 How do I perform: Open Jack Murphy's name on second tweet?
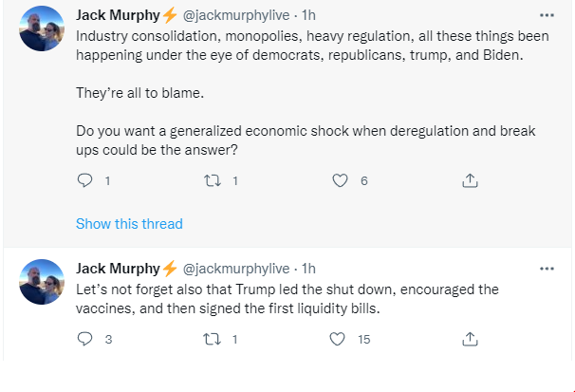tap(119, 269)
